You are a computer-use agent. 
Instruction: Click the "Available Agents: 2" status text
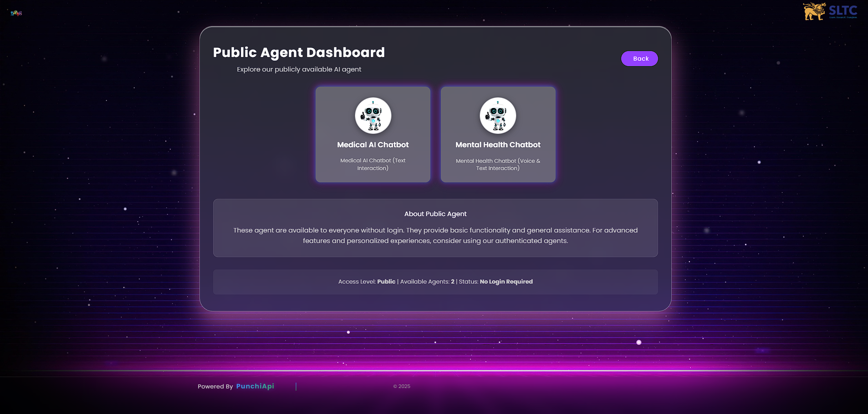tap(427, 282)
